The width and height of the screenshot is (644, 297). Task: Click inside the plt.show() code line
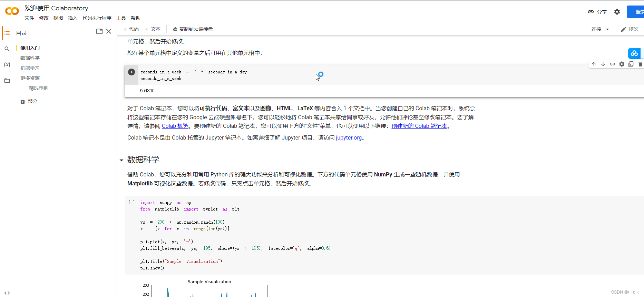pos(152,268)
